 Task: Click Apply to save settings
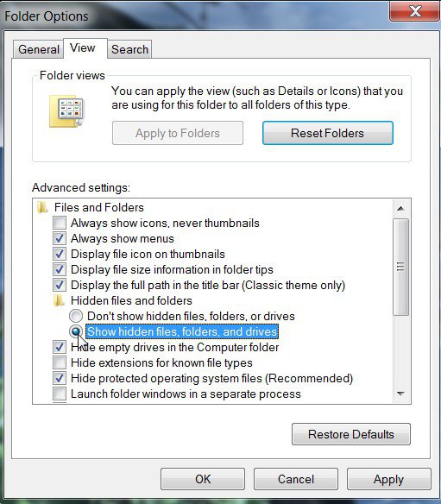click(388, 479)
